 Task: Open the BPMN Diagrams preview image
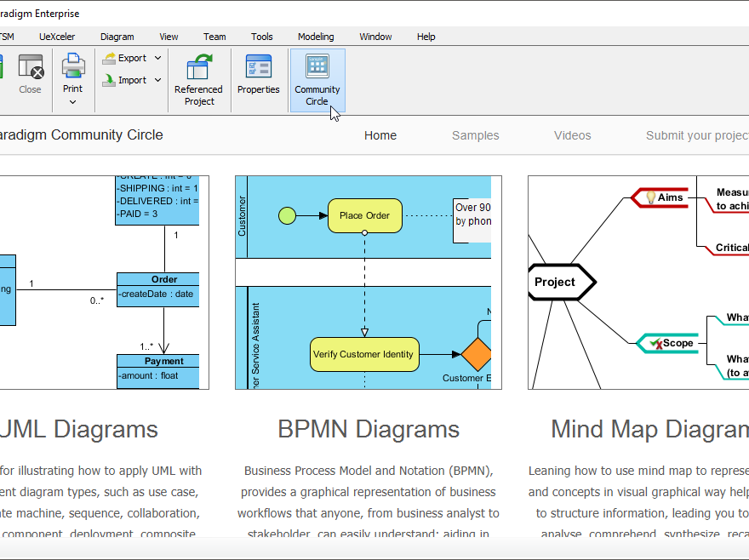368,281
